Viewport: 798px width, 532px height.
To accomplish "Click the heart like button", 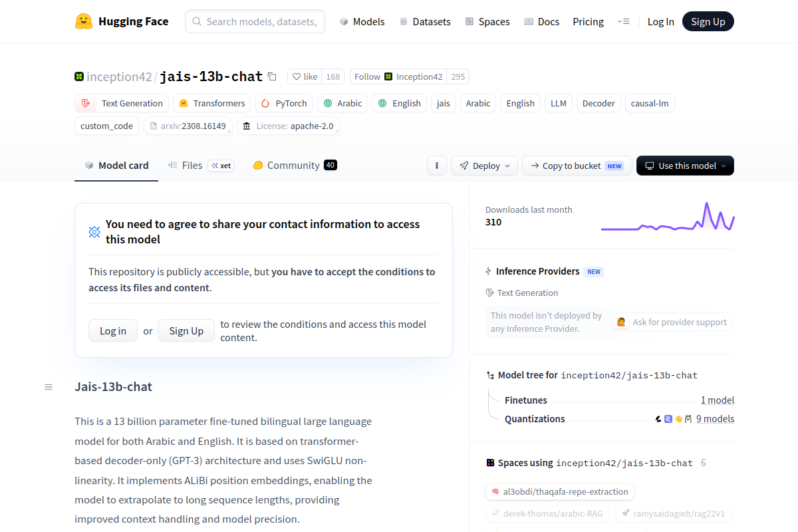I will pyautogui.click(x=305, y=76).
